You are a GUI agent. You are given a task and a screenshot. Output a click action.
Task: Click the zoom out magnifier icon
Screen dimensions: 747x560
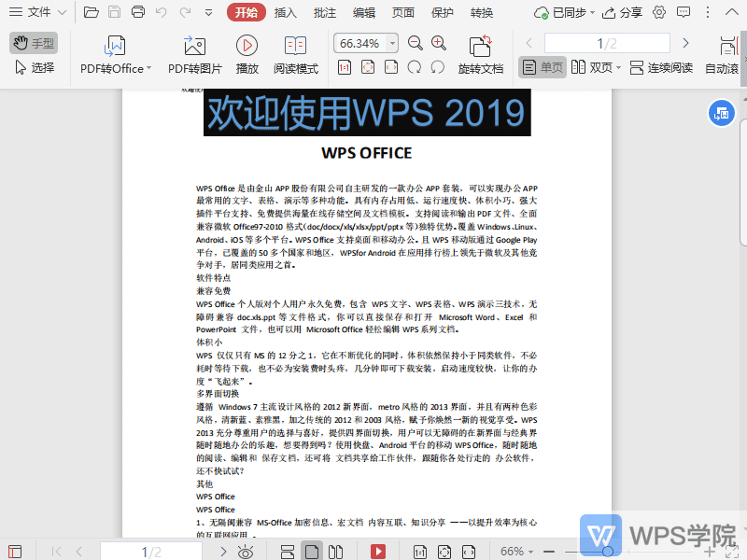415,42
